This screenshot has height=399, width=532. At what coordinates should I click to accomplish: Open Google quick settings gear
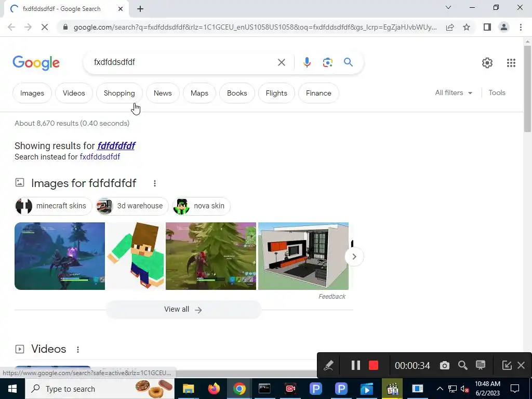487,63
